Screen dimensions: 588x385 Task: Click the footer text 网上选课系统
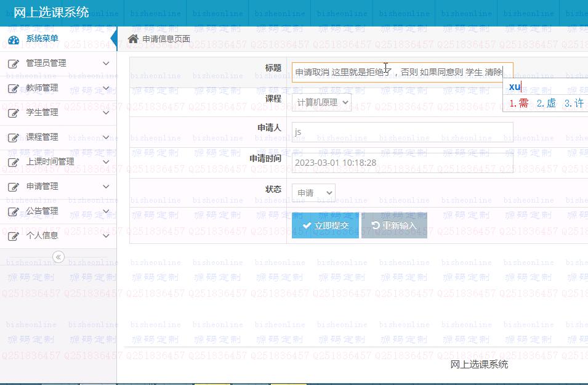pyautogui.click(x=479, y=364)
